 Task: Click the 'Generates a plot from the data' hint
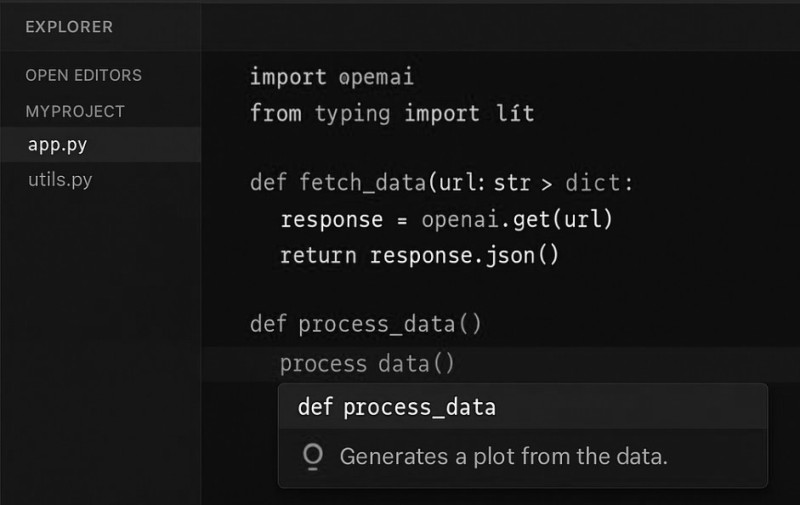pos(504,457)
